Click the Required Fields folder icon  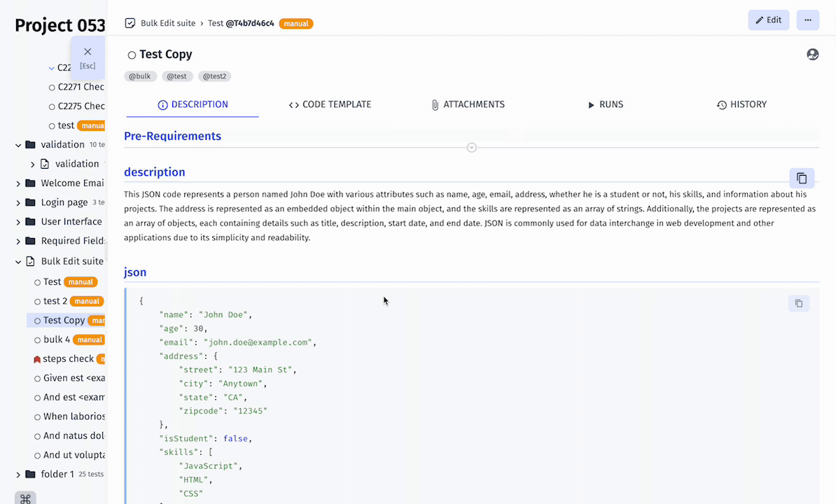pos(30,241)
